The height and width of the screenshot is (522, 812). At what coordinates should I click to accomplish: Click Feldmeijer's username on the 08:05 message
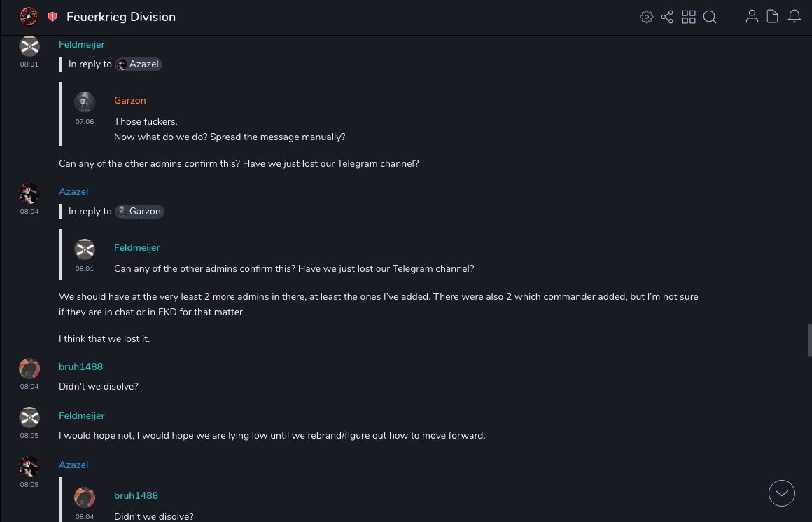[x=82, y=416]
